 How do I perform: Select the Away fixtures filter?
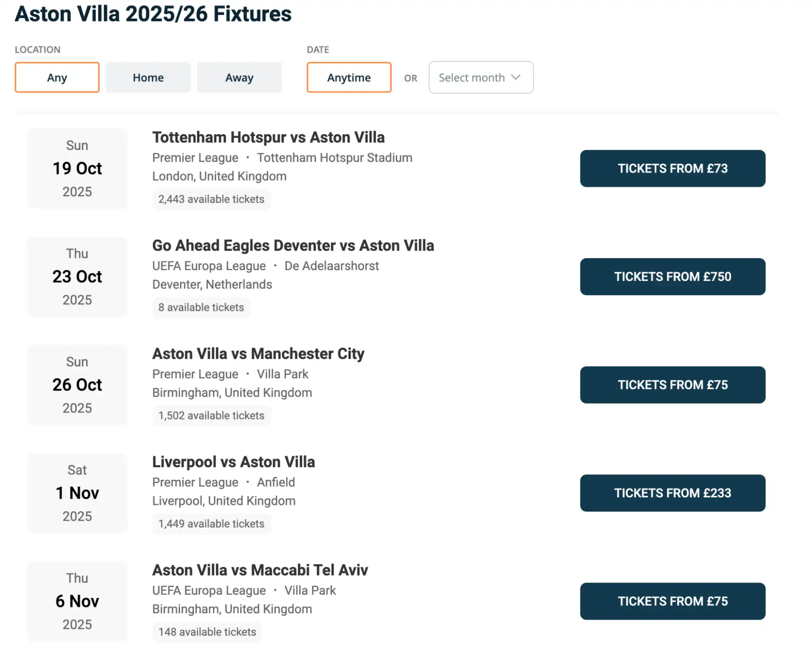(239, 77)
